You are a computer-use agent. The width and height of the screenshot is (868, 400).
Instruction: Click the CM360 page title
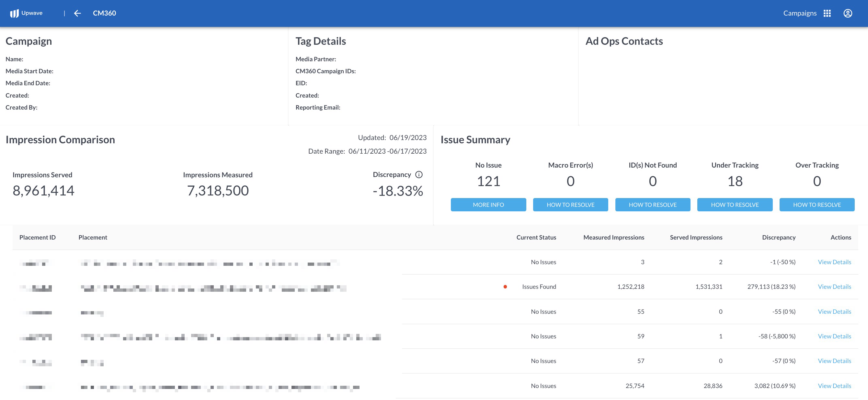pyautogui.click(x=105, y=13)
